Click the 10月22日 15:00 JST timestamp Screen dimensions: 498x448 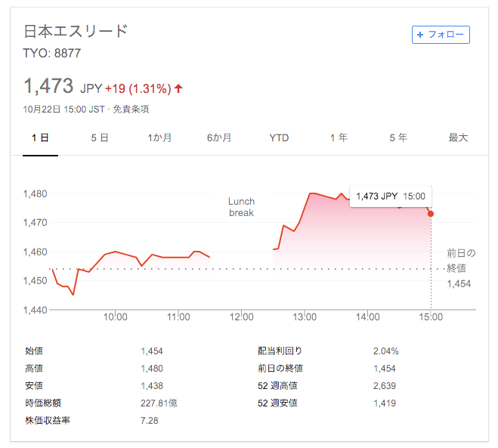point(63,110)
